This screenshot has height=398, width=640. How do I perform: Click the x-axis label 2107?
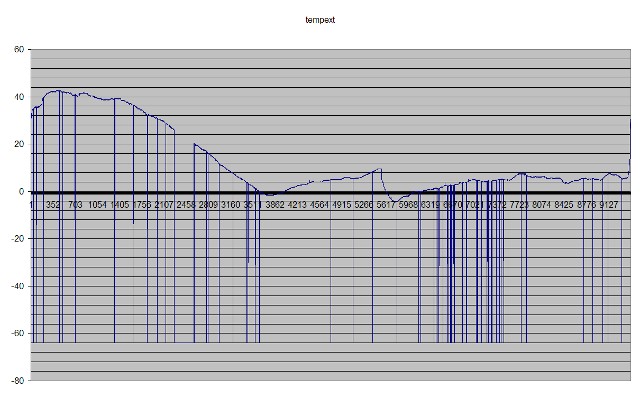164,205
